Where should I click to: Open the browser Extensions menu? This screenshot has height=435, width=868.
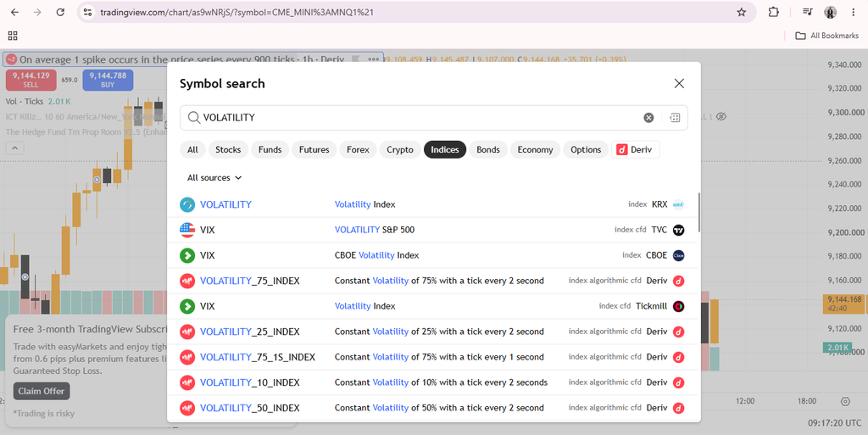coord(773,12)
